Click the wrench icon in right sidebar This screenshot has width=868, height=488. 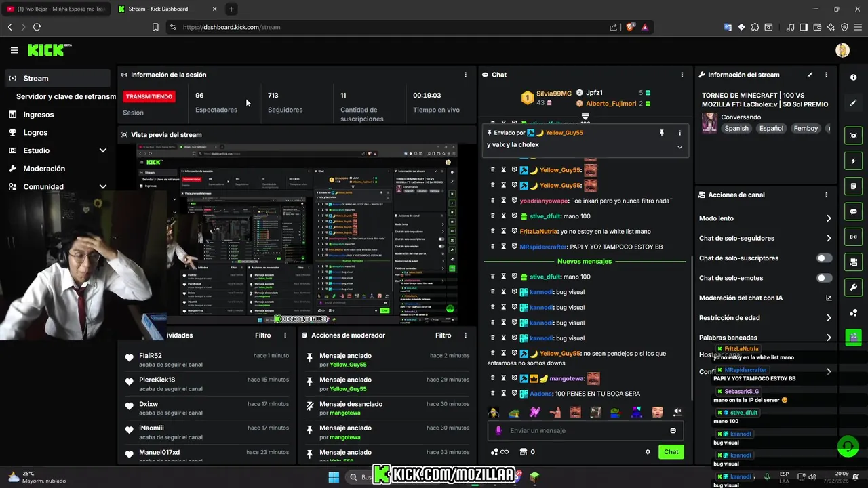(853, 287)
